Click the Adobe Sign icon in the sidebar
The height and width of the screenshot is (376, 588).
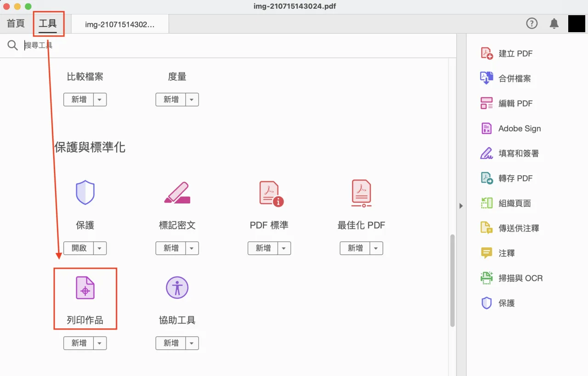pyautogui.click(x=486, y=128)
